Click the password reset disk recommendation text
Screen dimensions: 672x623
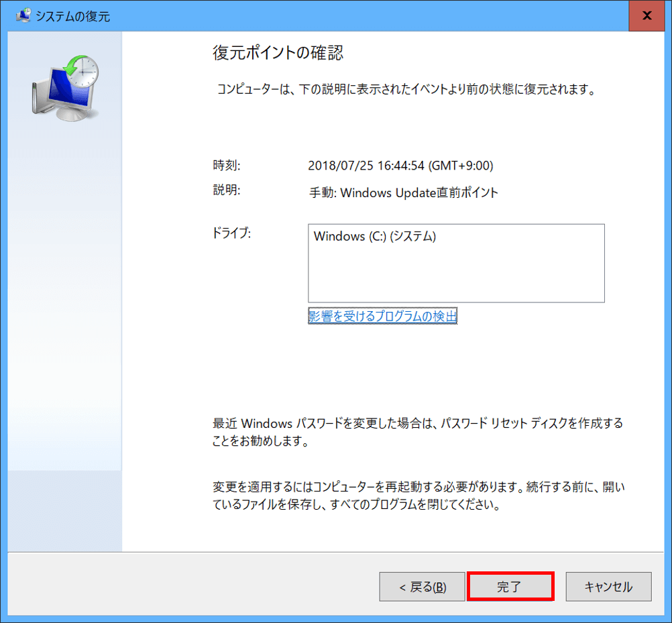click(418, 432)
